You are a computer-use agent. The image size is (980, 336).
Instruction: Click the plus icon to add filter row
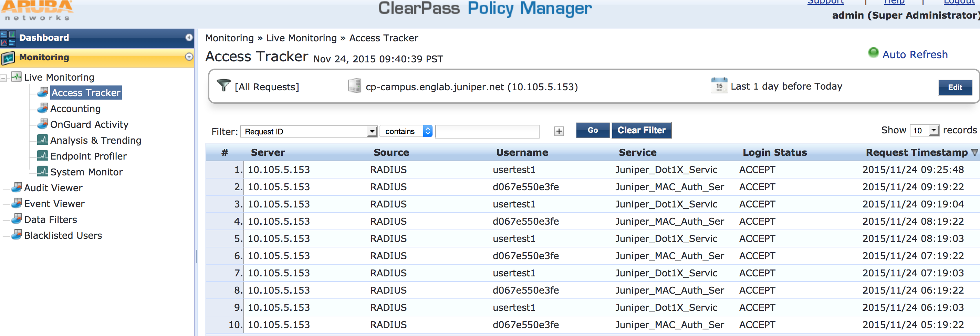(559, 131)
